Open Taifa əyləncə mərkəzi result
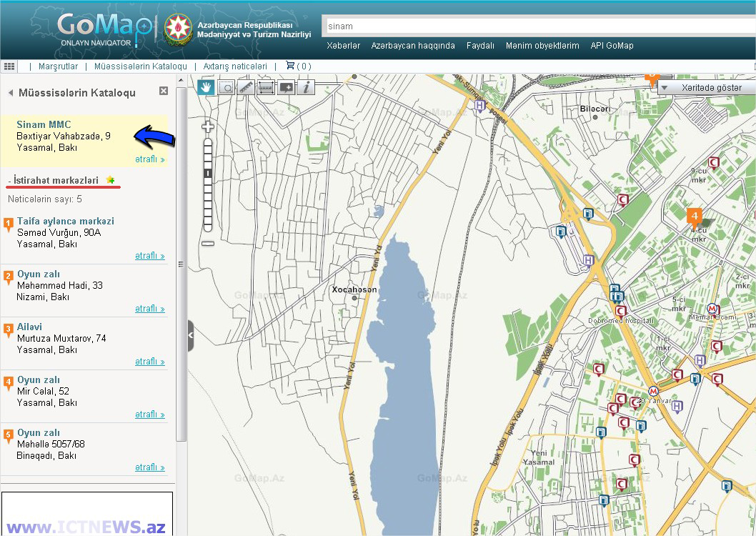This screenshot has width=756, height=536. (66, 222)
